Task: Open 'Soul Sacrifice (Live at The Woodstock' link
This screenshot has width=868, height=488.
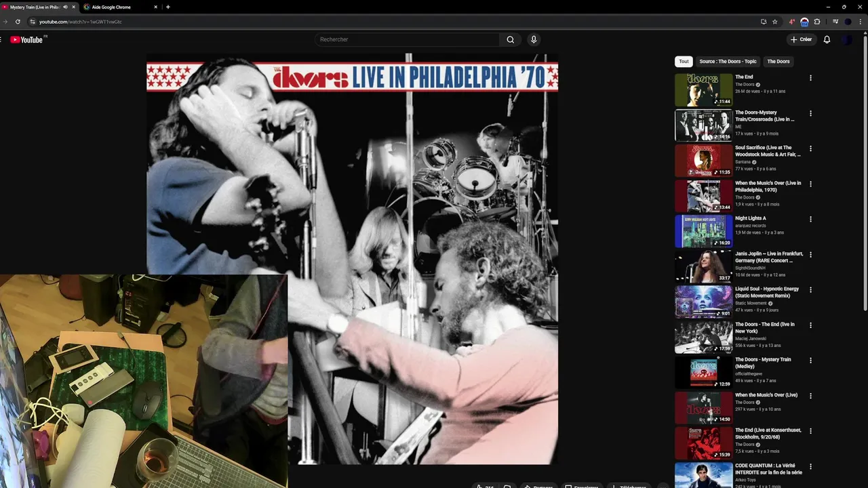Action: coord(768,151)
